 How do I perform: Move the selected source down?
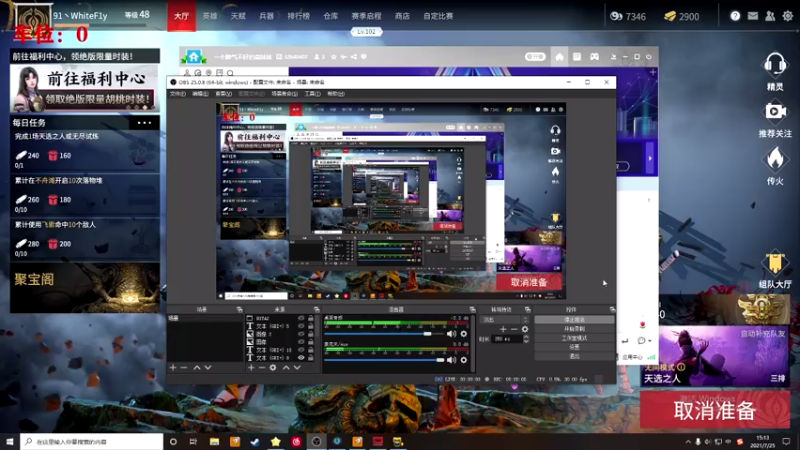[297, 367]
